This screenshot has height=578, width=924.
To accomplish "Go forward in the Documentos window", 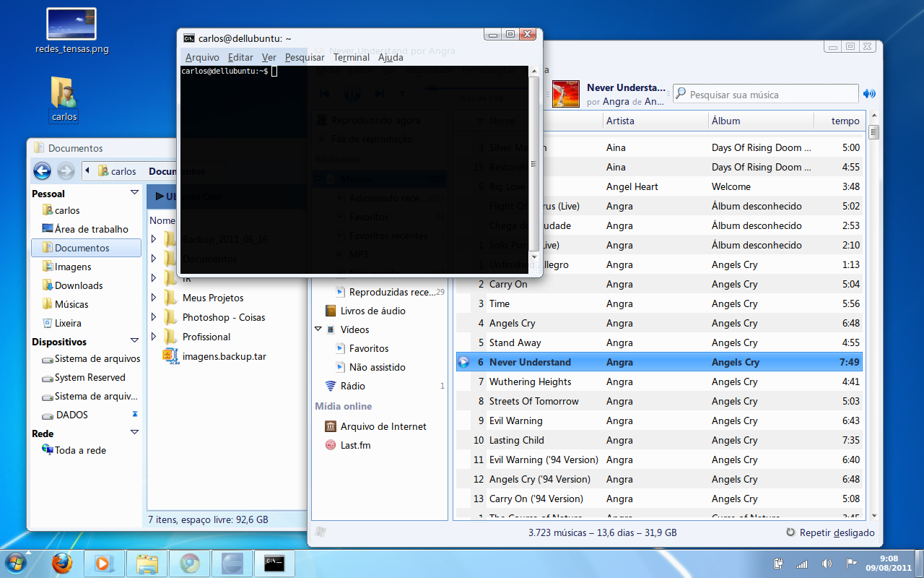I will [x=66, y=171].
